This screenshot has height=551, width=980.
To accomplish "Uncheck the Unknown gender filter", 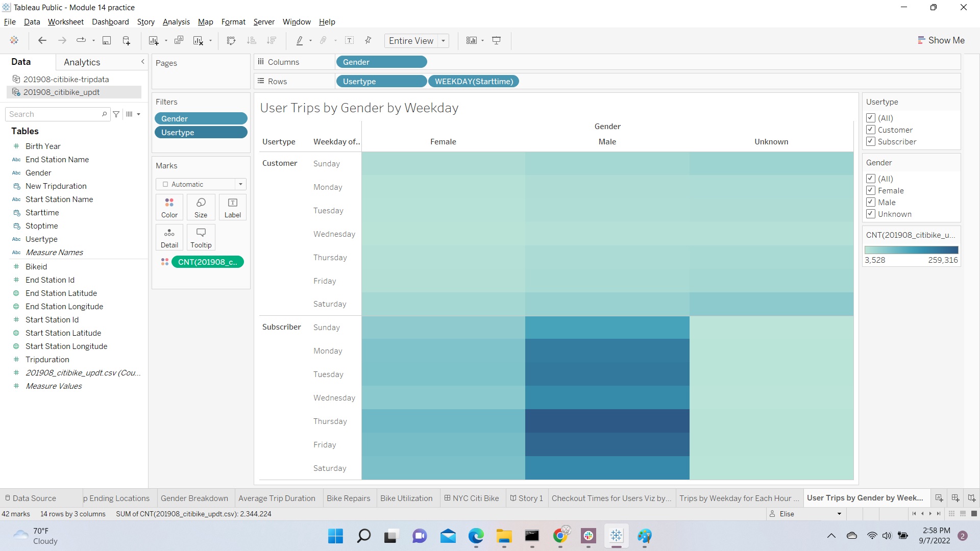I will pyautogui.click(x=871, y=214).
